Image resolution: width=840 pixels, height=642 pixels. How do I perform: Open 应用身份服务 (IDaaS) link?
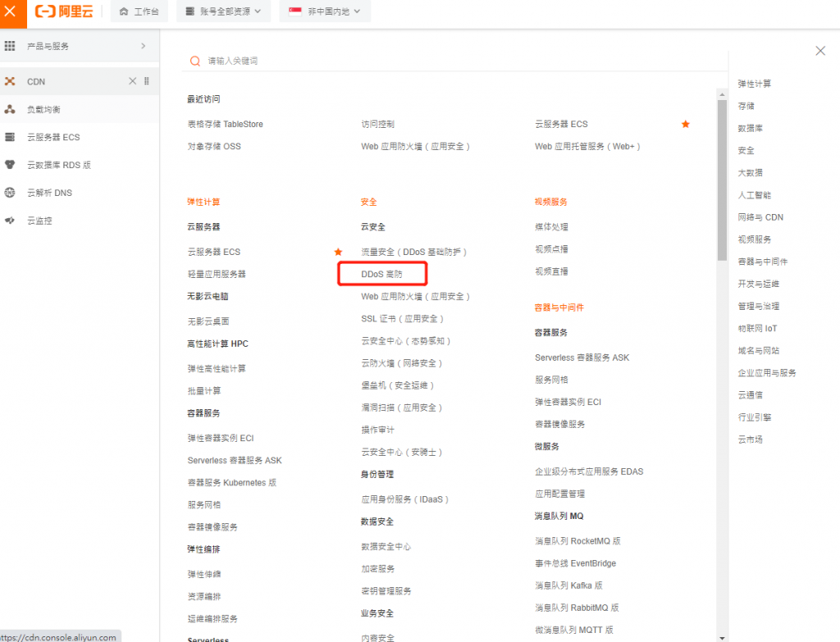point(404,499)
